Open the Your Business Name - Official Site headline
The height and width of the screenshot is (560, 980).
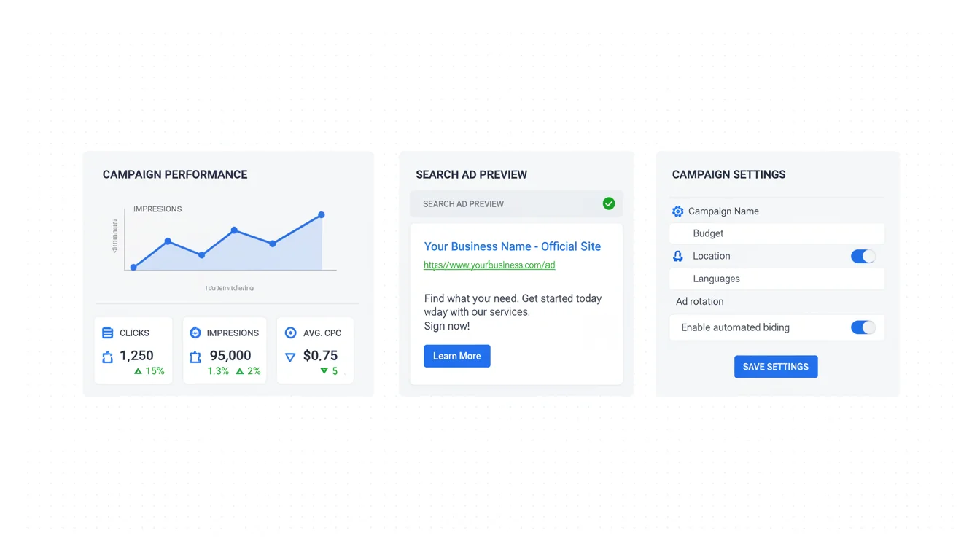click(x=512, y=246)
